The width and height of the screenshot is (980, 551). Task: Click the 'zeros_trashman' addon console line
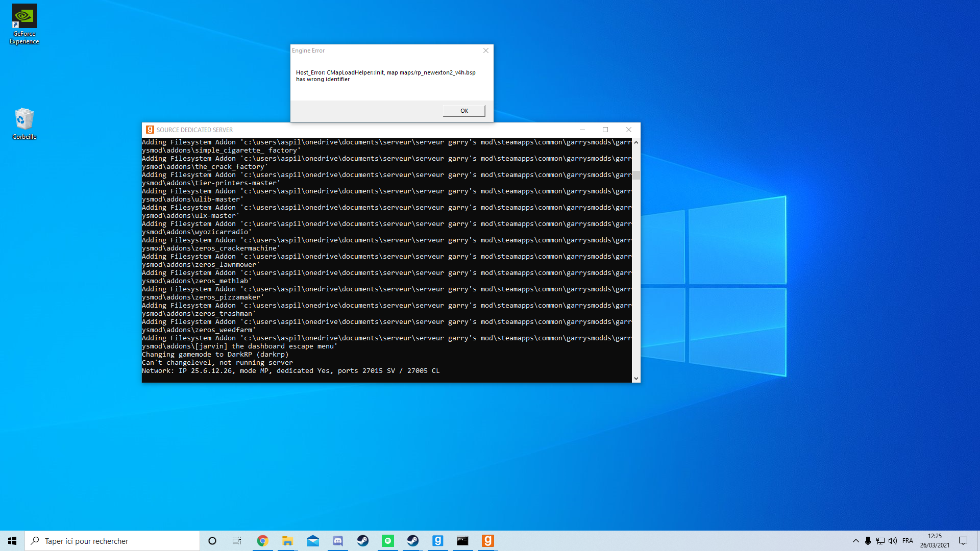click(x=199, y=314)
